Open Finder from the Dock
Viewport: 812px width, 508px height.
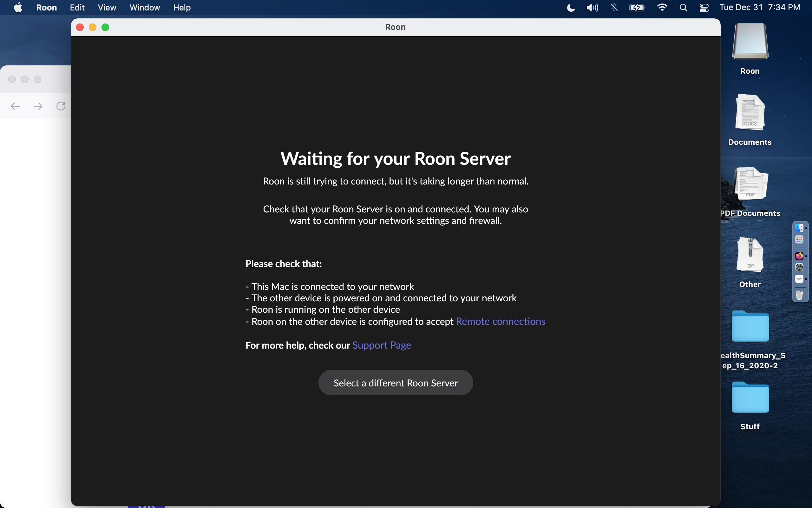[799, 228]
